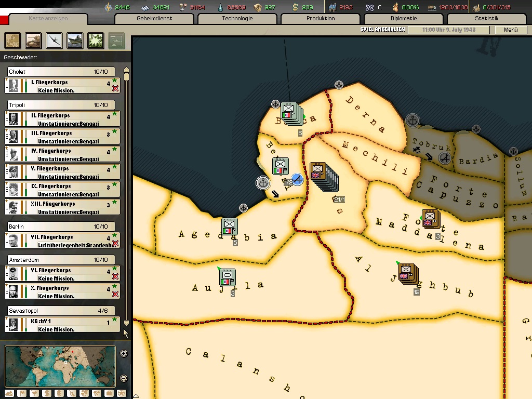The width and height of the screenshot is (532, 399).
Task: Switch to the coin-stack map mode
Action: coord(59,393)
